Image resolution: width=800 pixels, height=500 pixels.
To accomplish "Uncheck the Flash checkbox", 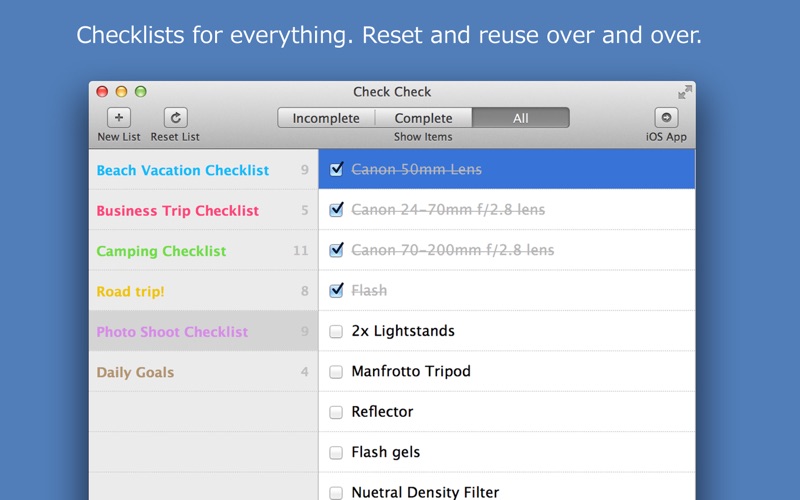I will (336, 290).
